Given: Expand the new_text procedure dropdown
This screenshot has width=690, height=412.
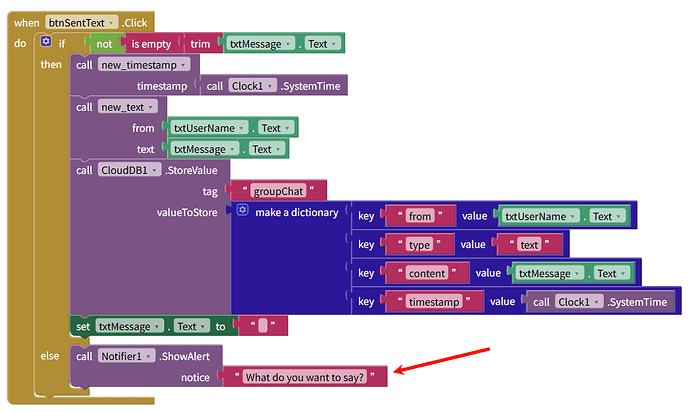Looking at the screenshot, I should pyautogui.click(x=128, y=107).
